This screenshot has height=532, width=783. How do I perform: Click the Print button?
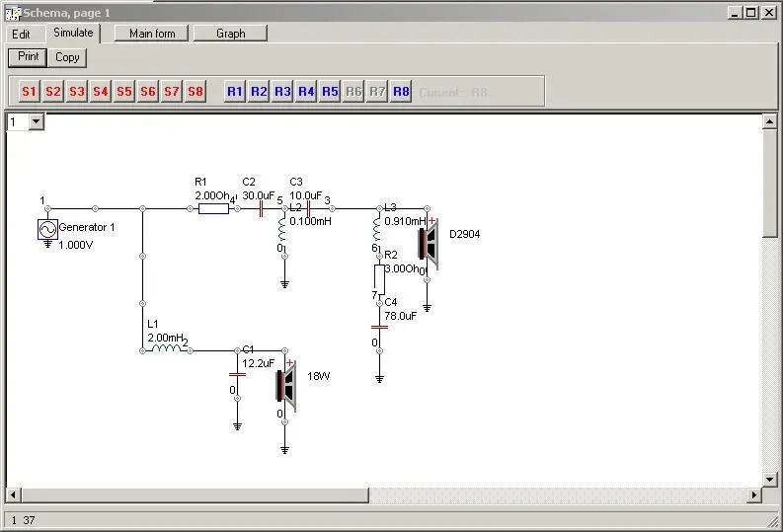tap(28, 57)
